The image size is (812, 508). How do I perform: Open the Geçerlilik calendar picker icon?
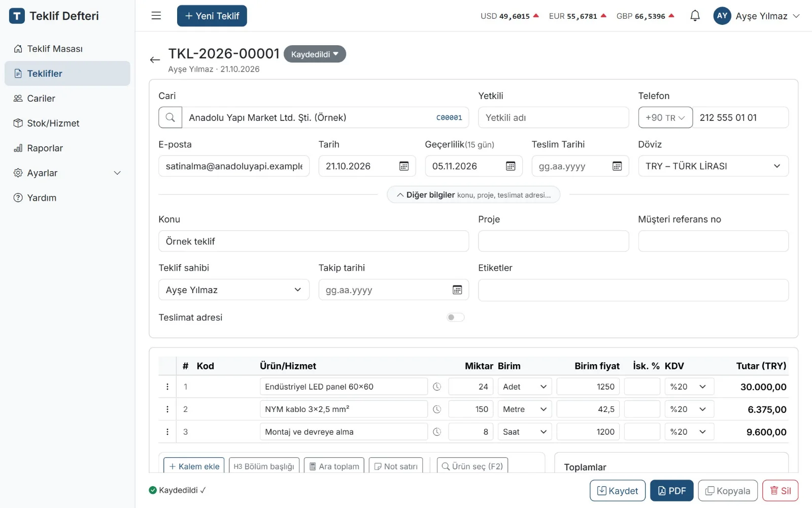(x=511, y=166)
